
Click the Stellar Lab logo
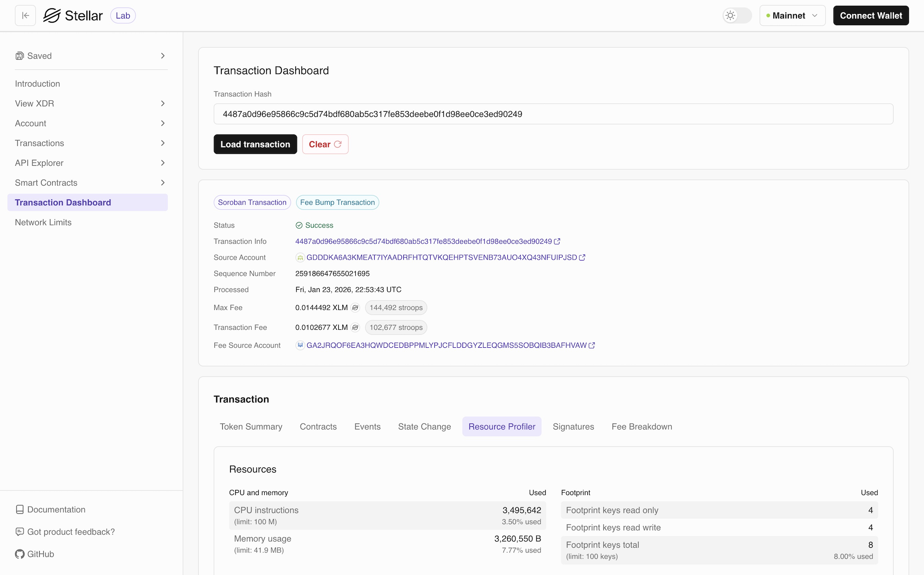pyautogui.click(x=74, y=15)
